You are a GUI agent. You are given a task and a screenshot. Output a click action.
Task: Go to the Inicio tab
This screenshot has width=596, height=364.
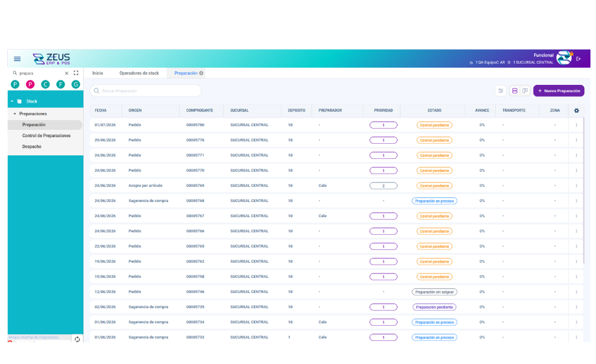[98, 73]
